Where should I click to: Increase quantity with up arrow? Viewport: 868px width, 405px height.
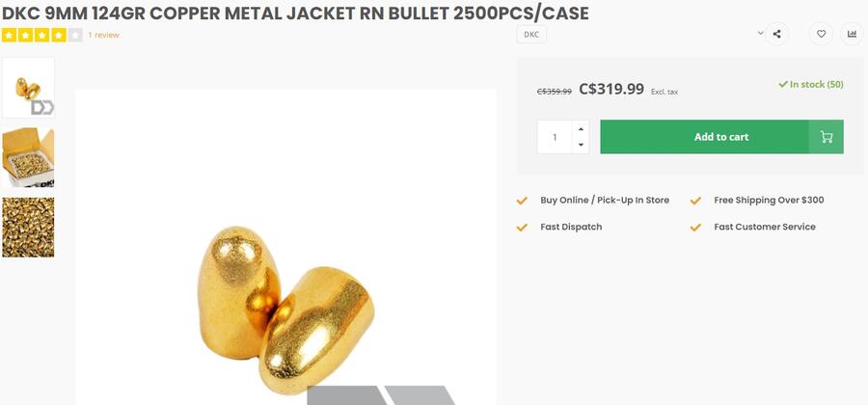tap(581, 129)
